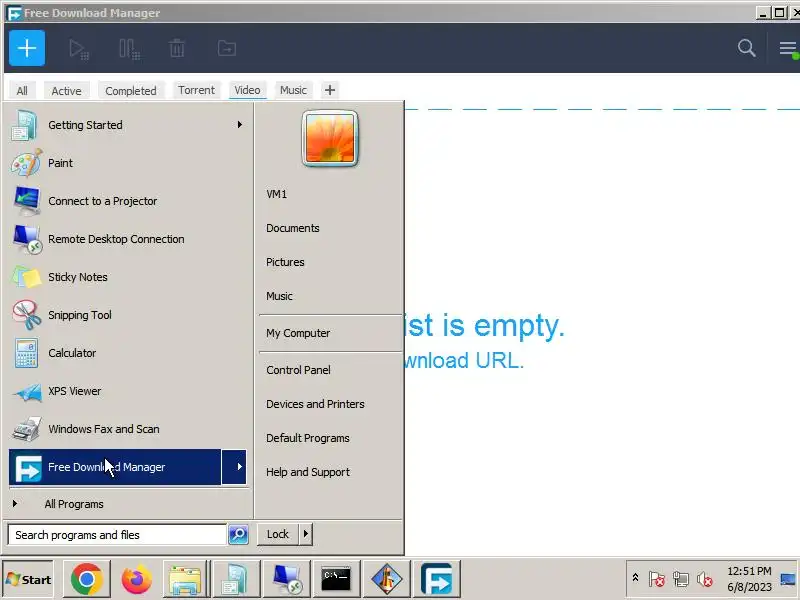
Task: Show hidden tray icons arrow
Action: click(635, 578)
